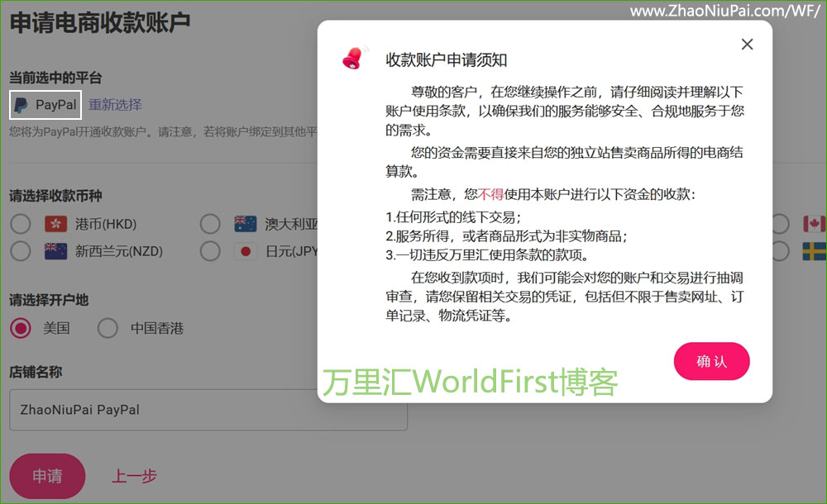Click the 请选择开户地 label
This screenshot has height=504, width=827.
click(x=49, y=300)
